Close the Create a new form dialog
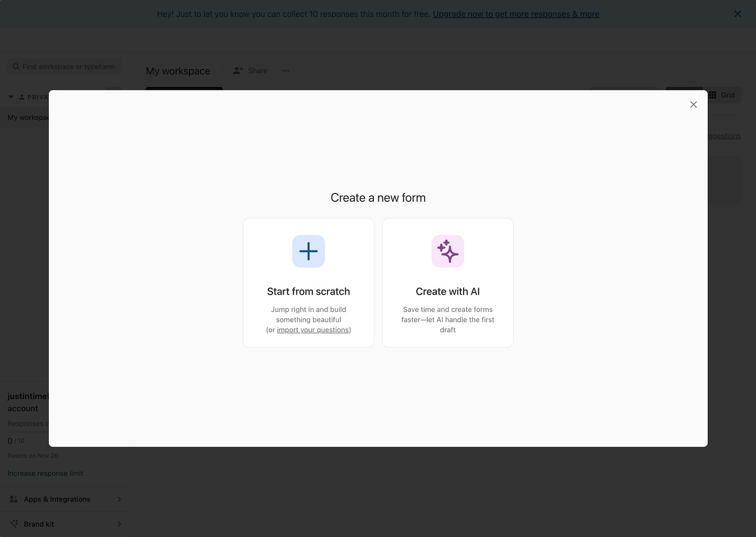Image resolution: width=756 pixels, height=537 pixels. [693, 105]
